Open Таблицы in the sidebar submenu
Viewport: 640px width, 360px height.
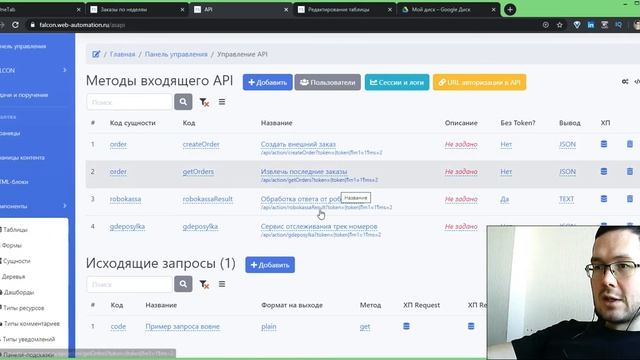pos(15,229)
